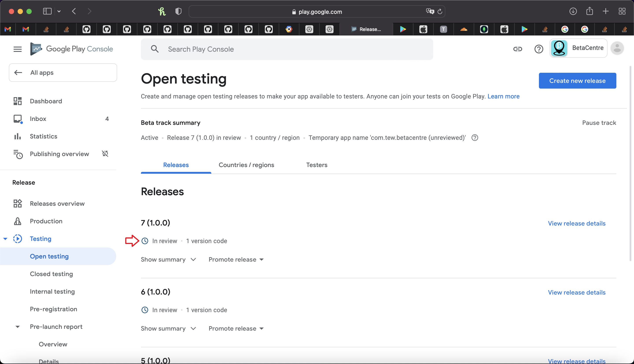The width and height of the screenshot is (634, 364).
Task: Toggle the Pause track option
Action: 599,123
